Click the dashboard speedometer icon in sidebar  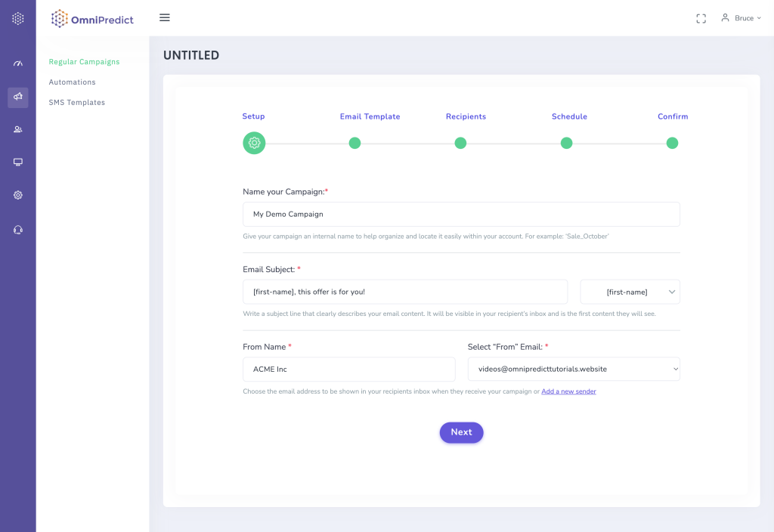pos(18,63)
